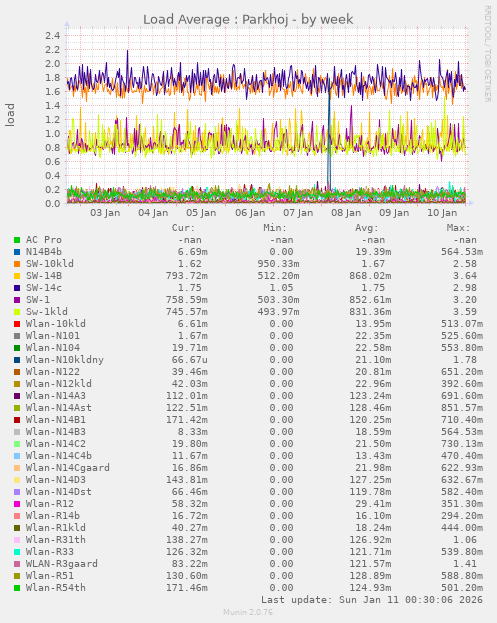The image size is (497, 623).
Task: Click the Wlan-N14Ast legend label
Action: click(59, 408)
